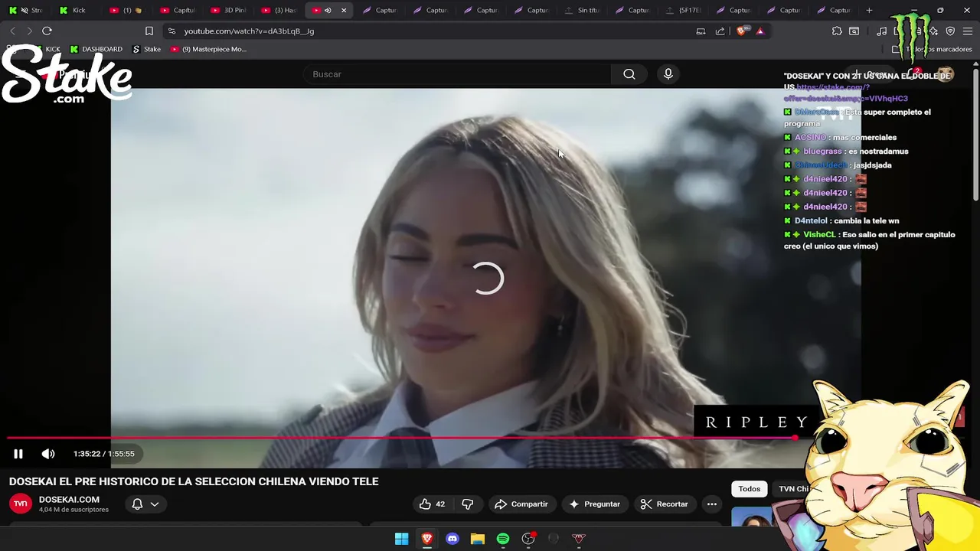Click chat username 'VisheCL'
Screen dimensions: 980x551
[x=819, y=235]
